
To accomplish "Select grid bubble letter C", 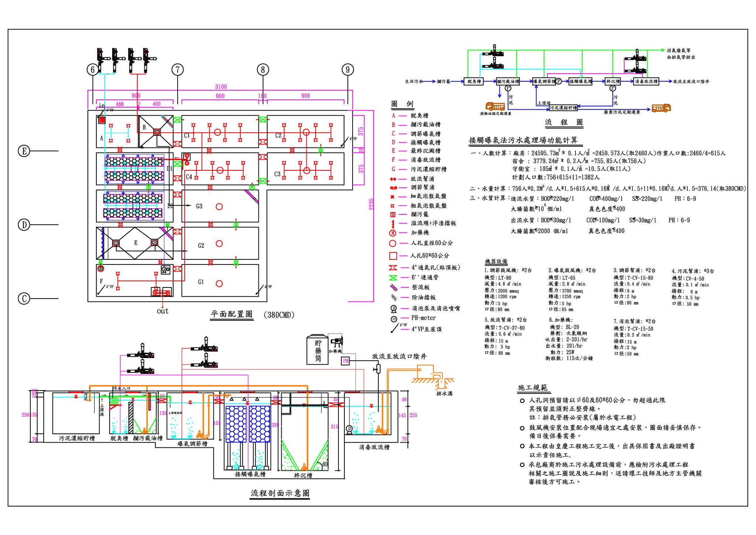I will [24, 299].
